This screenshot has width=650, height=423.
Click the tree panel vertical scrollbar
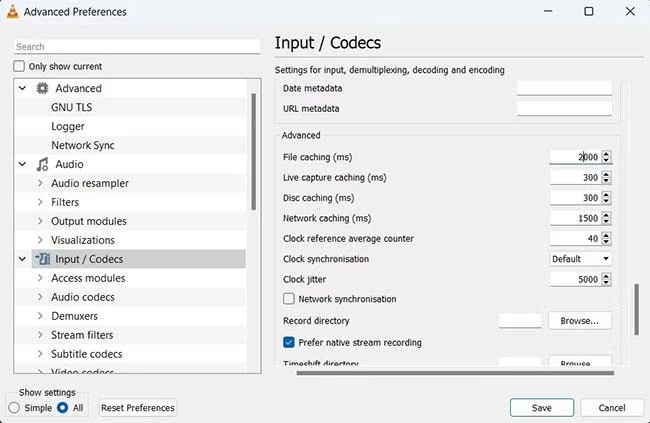[x=254, y=151]
